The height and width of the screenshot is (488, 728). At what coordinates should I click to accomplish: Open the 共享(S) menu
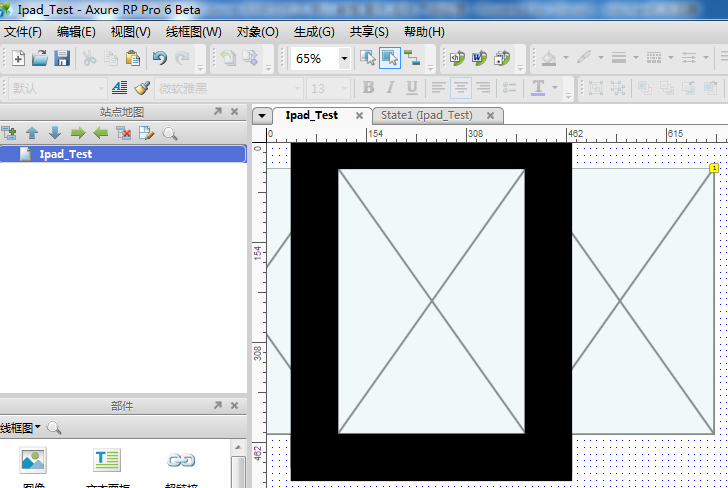(x=369, y=32)
